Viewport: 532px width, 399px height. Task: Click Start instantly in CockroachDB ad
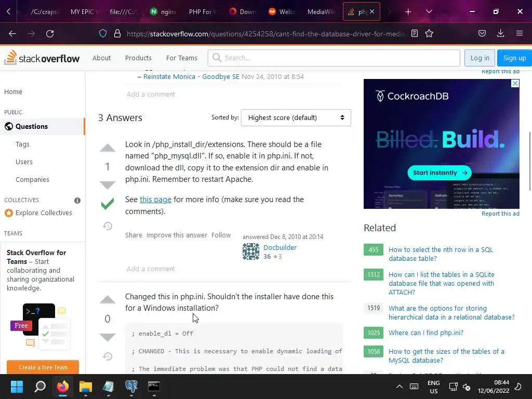pos(440,172)
